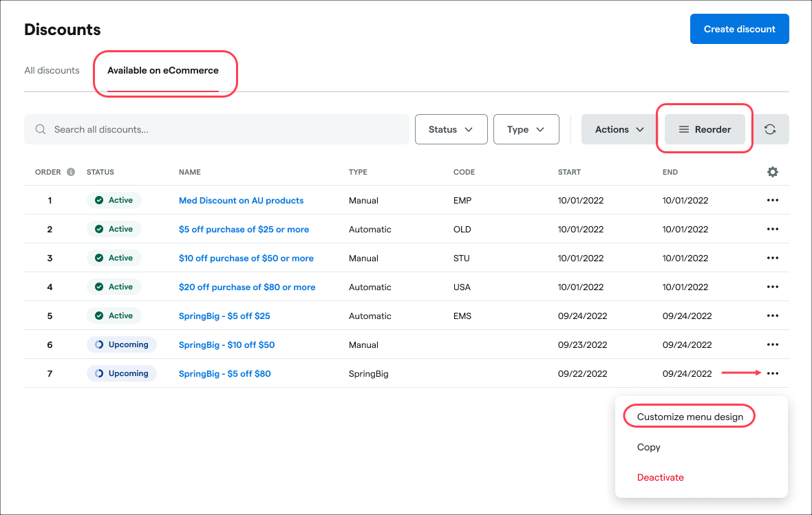Viewport: 812px width, 515px height.
Task: Click the Reorder button
Action: coord(705,129)
